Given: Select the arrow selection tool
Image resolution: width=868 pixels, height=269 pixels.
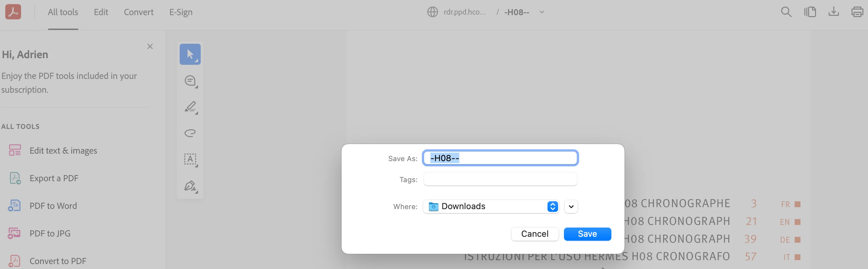Looking at the screenshot, I should click(x=190, y=54).
